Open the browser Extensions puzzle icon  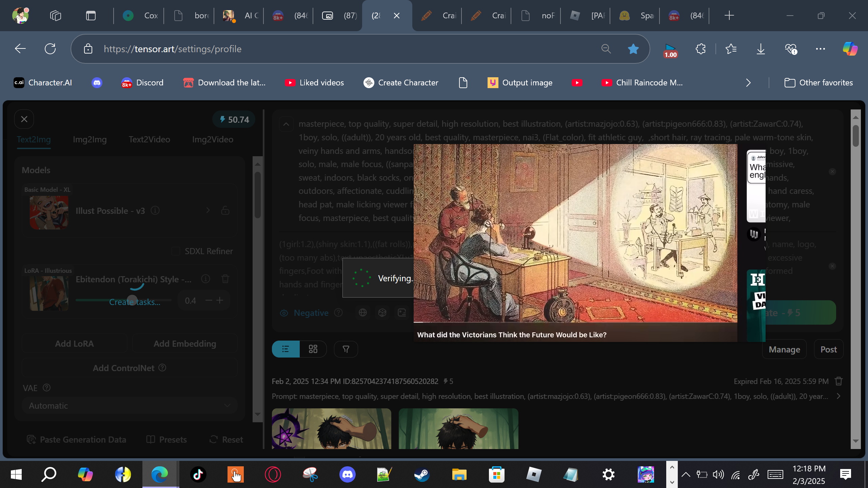click(x=701, y=49)
